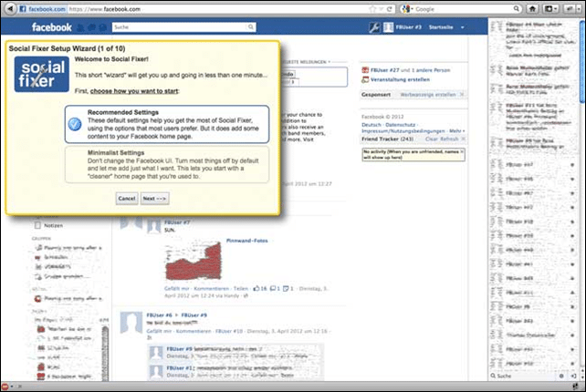Click Kommentieren on FBUser #6 post
This screenshot has height=392, width=586.
point(194,331)
